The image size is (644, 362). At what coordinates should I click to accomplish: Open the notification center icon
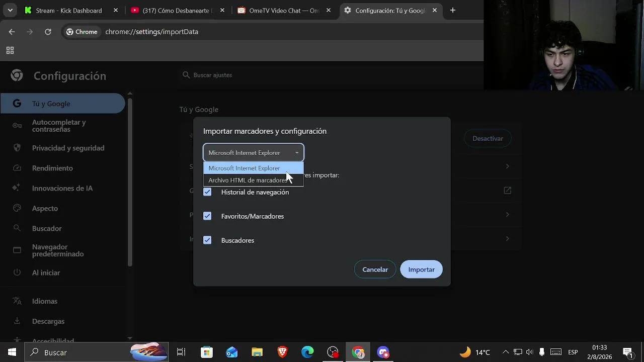[627, 352]
